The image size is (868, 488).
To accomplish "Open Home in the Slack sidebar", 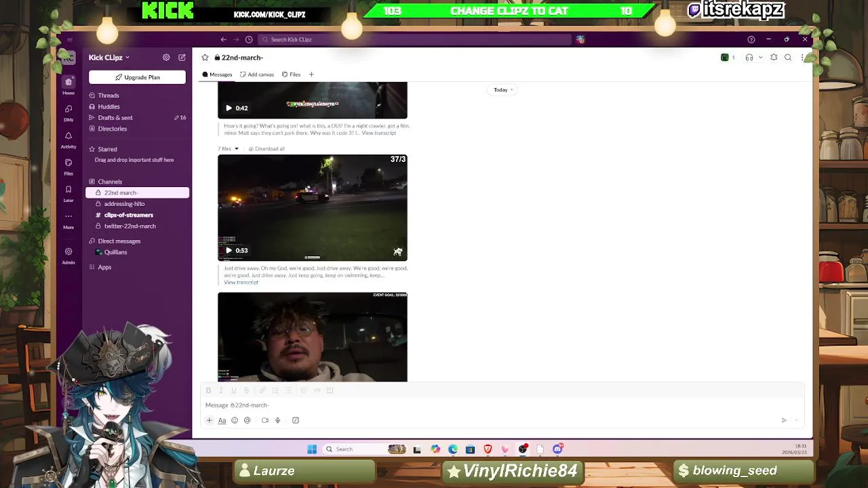I will [68, 85].
